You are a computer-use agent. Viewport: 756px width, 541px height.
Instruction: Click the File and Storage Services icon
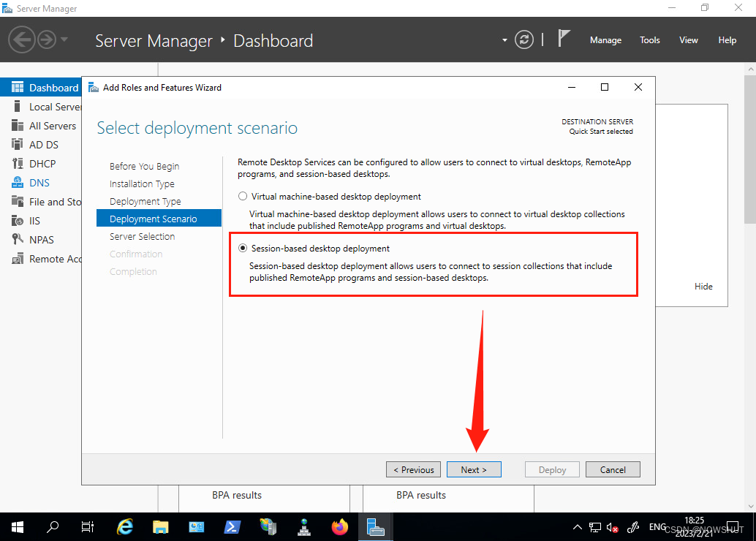tap(18, 202)
